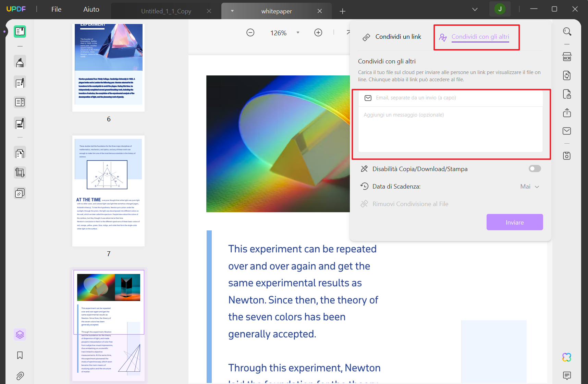The height and width of the screenshot is (384, 588).
Task: Open the UPDF AI assistant icon
Action: (x=567, y=357)
